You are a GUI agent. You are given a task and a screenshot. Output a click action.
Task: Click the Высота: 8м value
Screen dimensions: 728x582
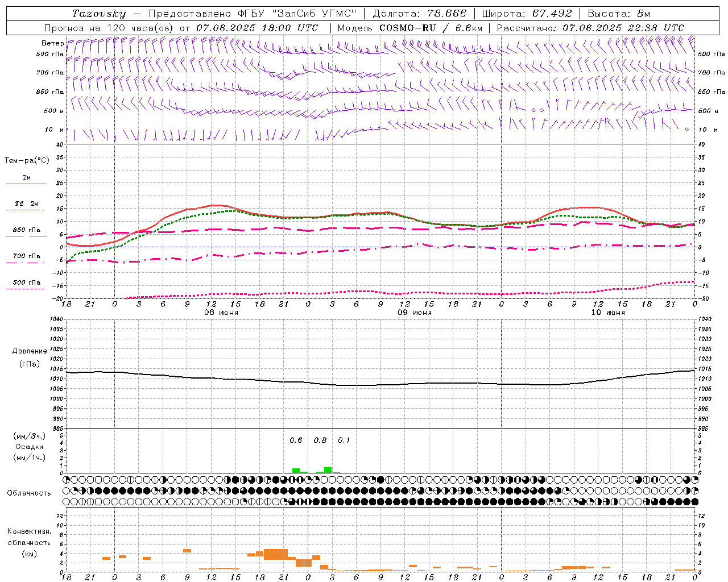619,14
